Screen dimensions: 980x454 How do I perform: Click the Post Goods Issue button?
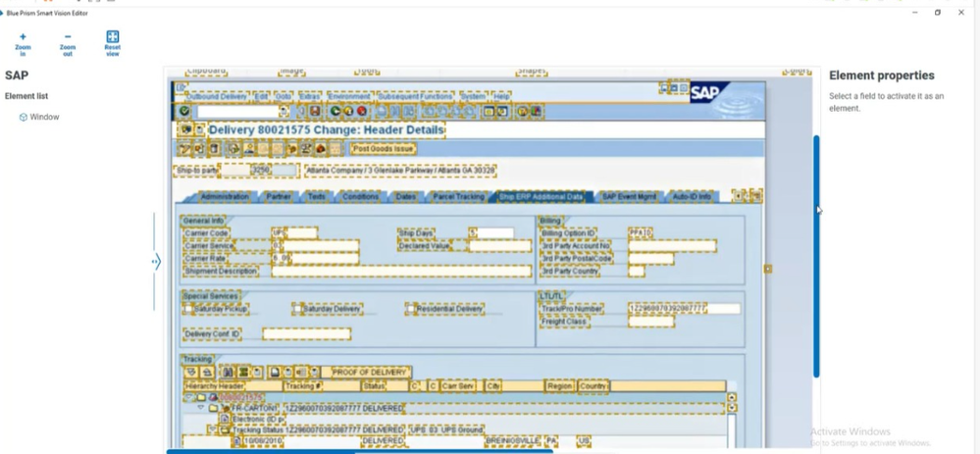coord(384,149)
